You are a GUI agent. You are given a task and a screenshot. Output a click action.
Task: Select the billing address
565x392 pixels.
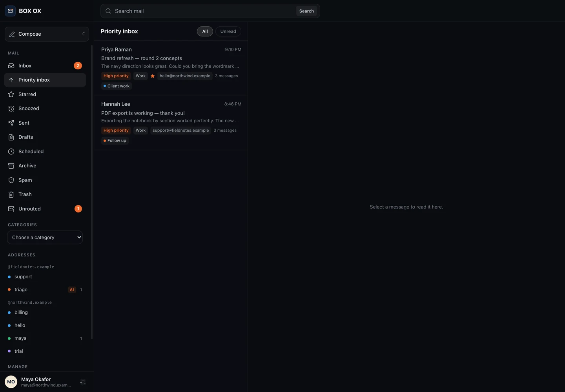pyautogui.click(x=45, y=312)
